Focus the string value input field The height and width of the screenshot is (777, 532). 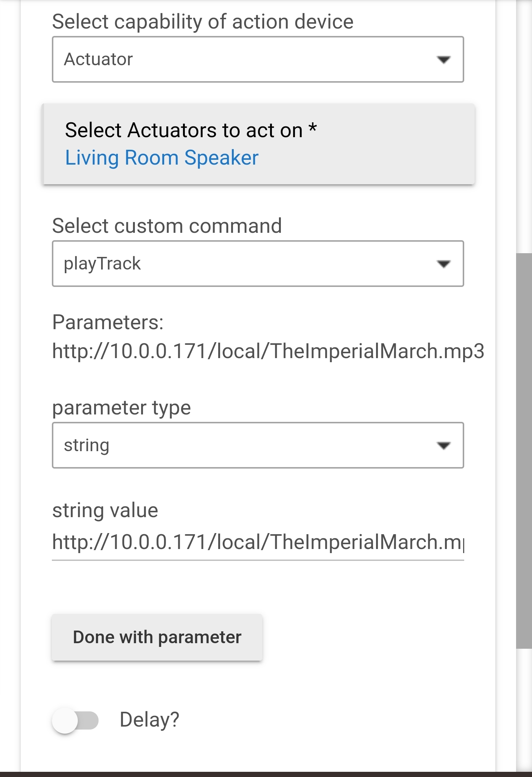tap(258, 542)
